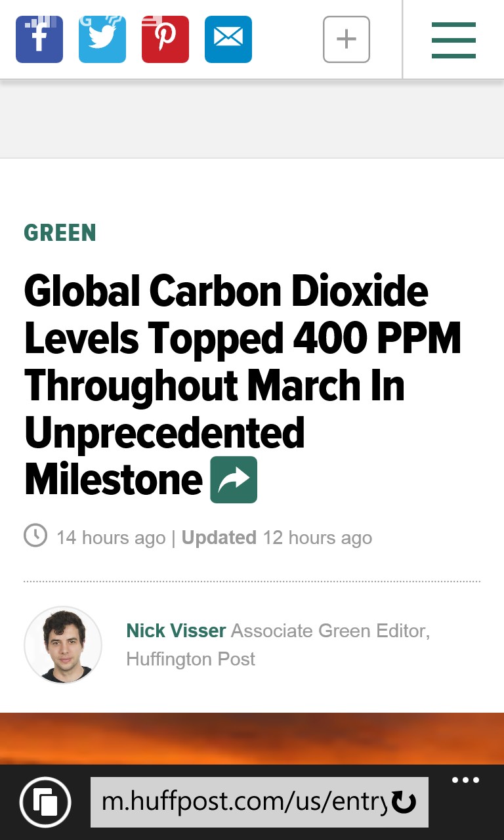Open Nick Visser author page
This screenshot has width=504, height=840.
point(176,631)
